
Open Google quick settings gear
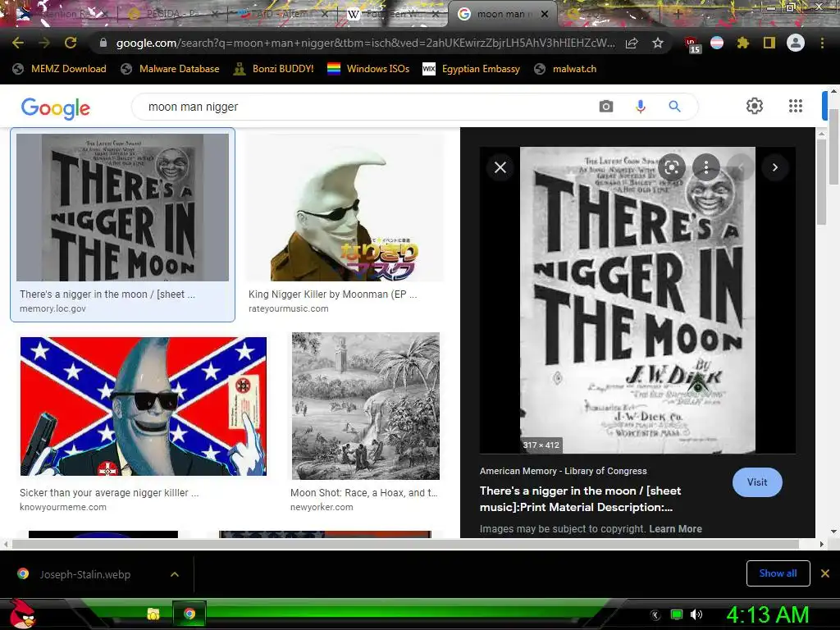(x=755, y=106)
